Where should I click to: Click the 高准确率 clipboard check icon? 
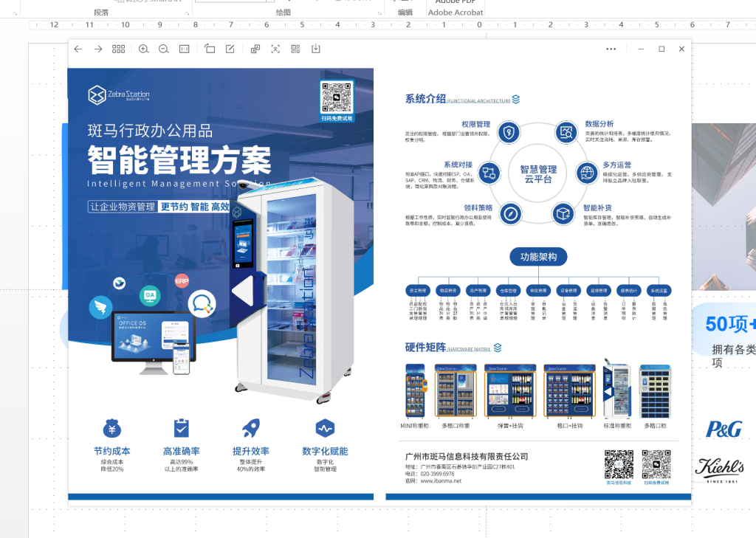182,428
